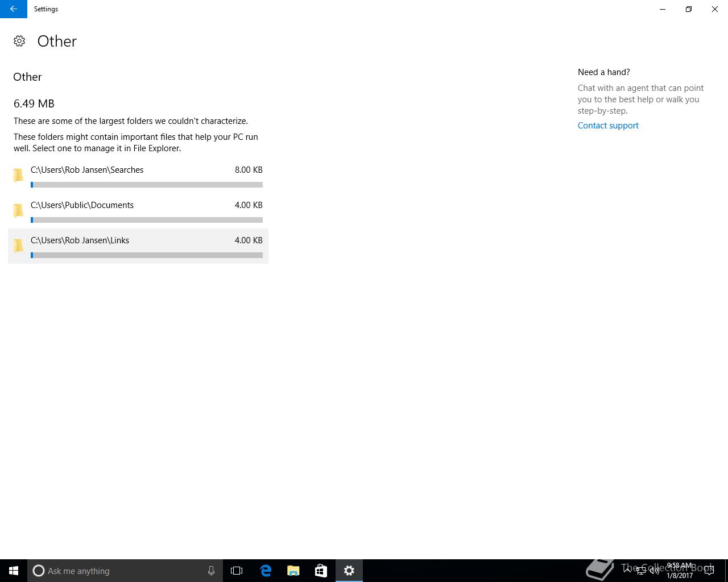This screenshot has height=582, width=728.
Task: Click the usage bar under the Searches folder
Action: click(147, 185)
